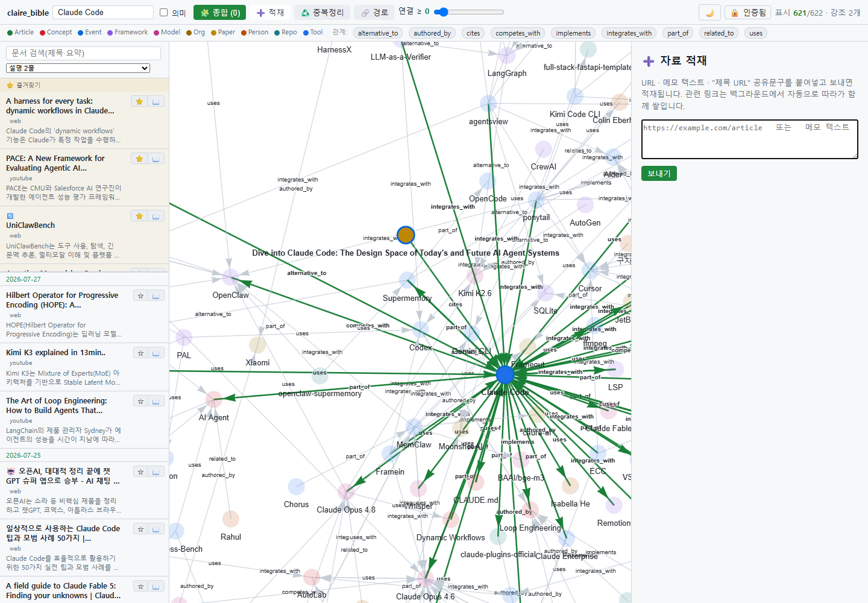Click the blue refresh badge above UniClawBench
The height and width of the screenshot is (603, 868).
pyautogui.click(x=10, y=216)
